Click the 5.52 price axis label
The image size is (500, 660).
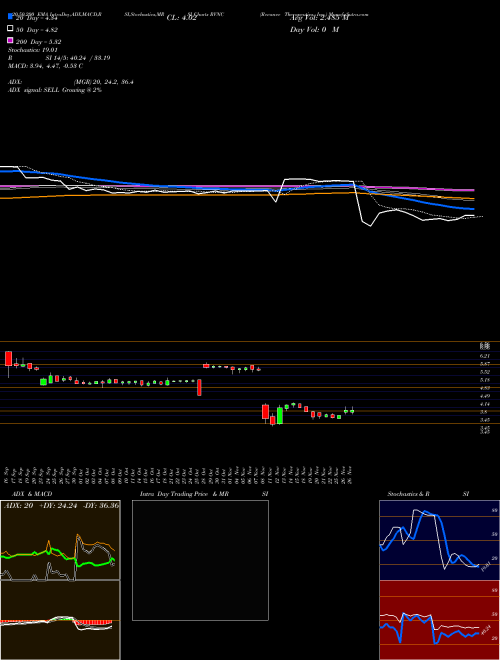(485, 372)
